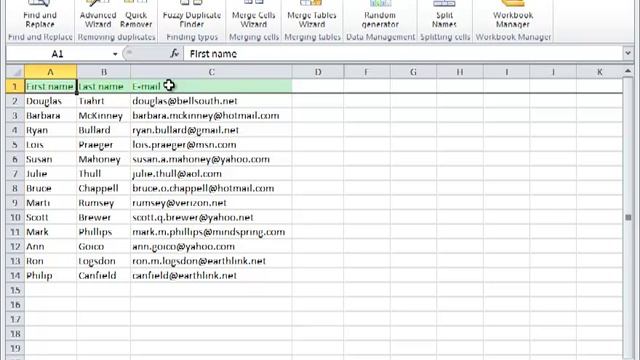640x360 pixels.
Task: Launch the Advanced Wizard for duplicates
Action: (98, 15)
